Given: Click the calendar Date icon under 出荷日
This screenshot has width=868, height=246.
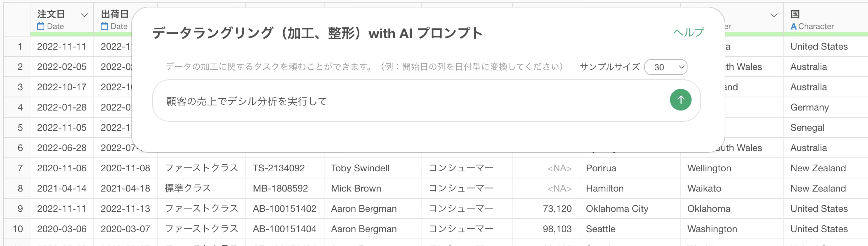Looking at the screenshot, I should [104, 26].
